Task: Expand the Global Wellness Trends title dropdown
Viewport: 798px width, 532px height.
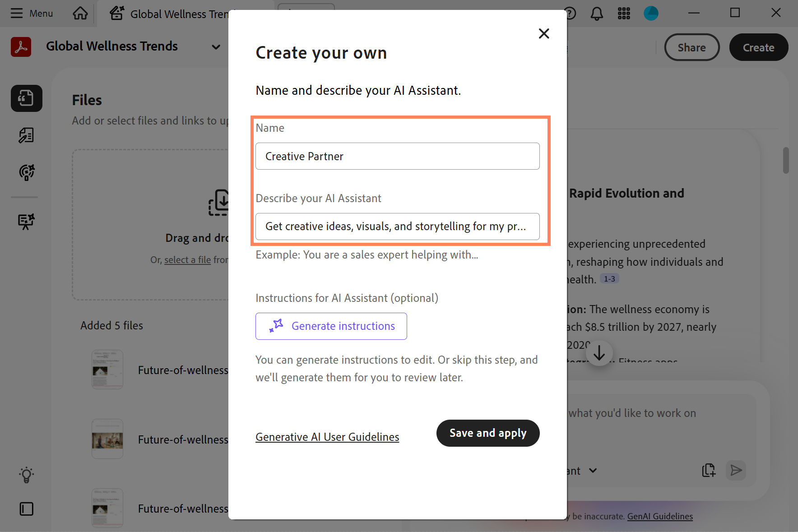Action: (x=216, y=47)
